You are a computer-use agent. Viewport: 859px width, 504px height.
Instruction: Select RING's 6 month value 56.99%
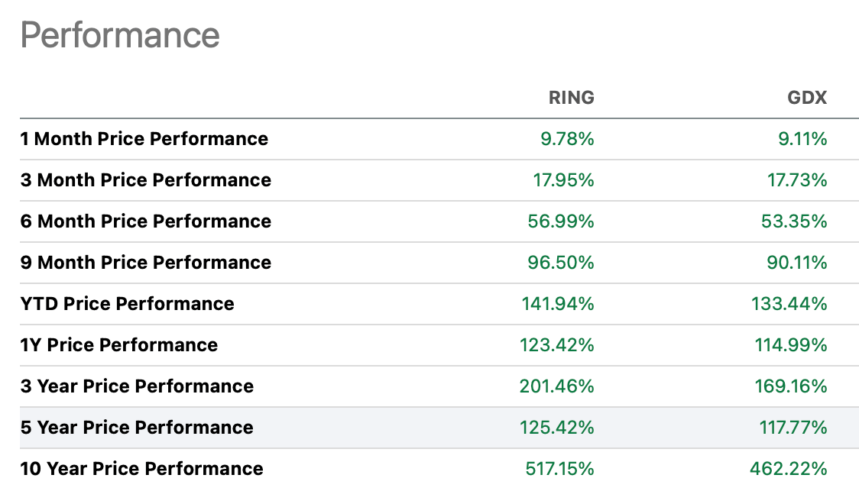coord(561,221)
